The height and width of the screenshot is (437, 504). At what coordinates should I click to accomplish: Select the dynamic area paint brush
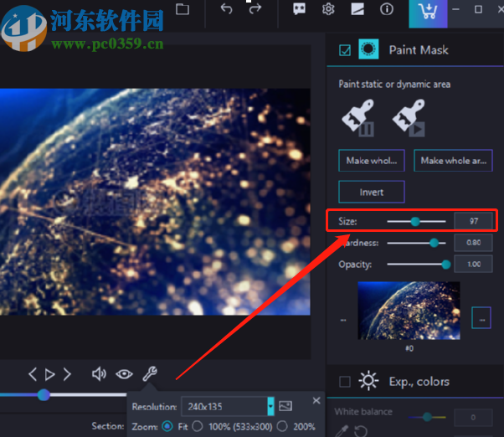[x=409, y=118]
